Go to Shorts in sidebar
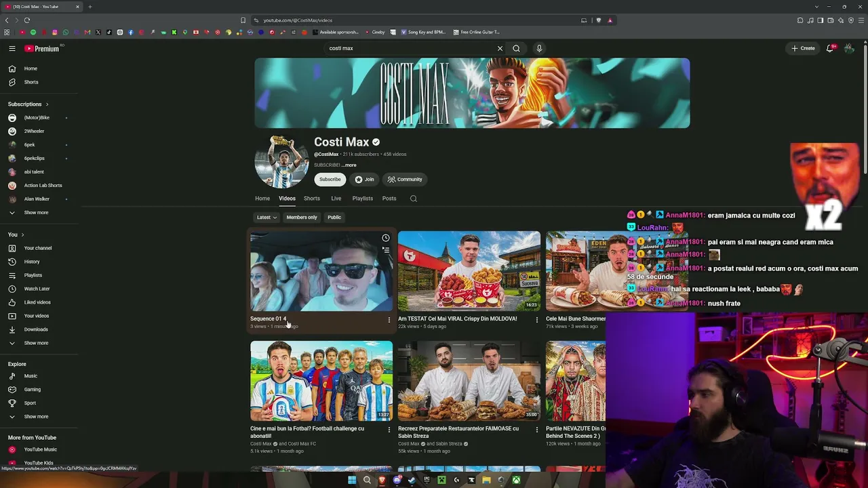The image size is (868, 488). tap(31, 82)
